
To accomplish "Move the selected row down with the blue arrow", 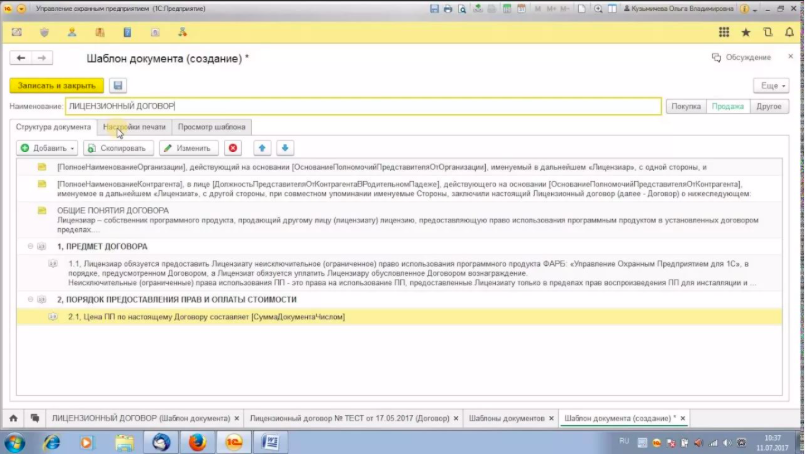I will coord(285,148).
